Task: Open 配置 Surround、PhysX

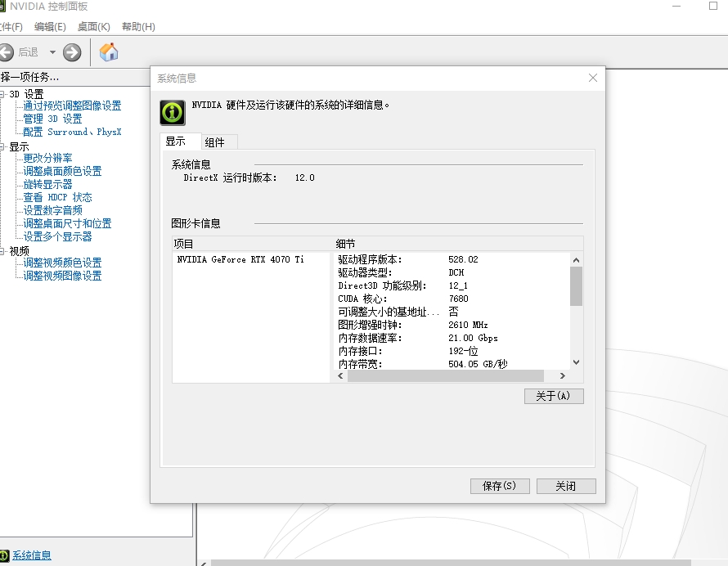Action: (x=72, y=132)
